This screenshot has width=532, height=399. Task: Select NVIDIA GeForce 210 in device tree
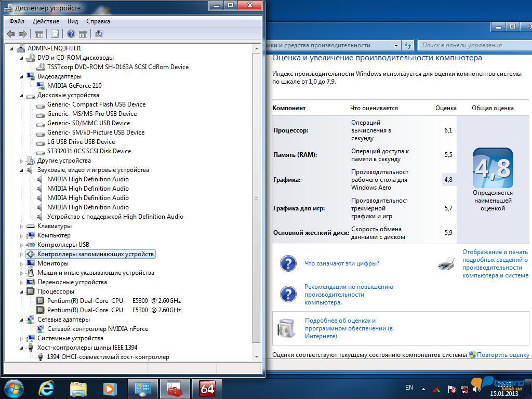coord(74,86)
